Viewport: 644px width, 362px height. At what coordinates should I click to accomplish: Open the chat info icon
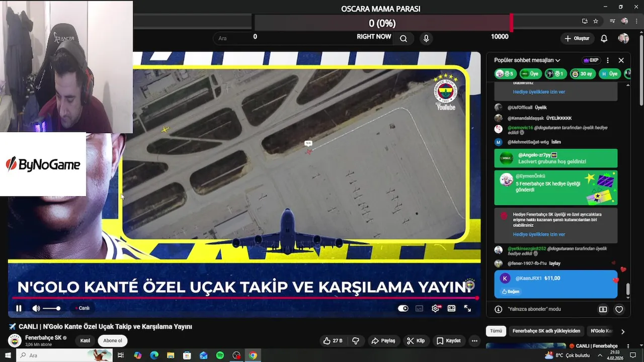498,309
